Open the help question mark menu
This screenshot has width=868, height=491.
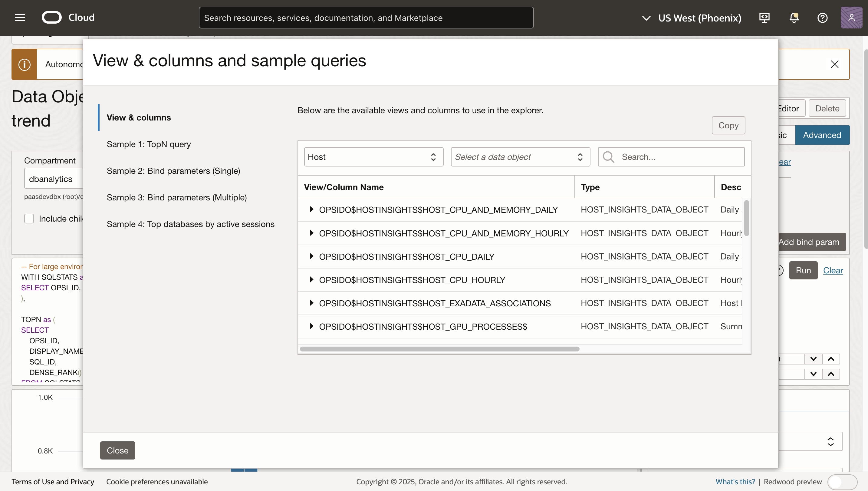coord(822,18)
